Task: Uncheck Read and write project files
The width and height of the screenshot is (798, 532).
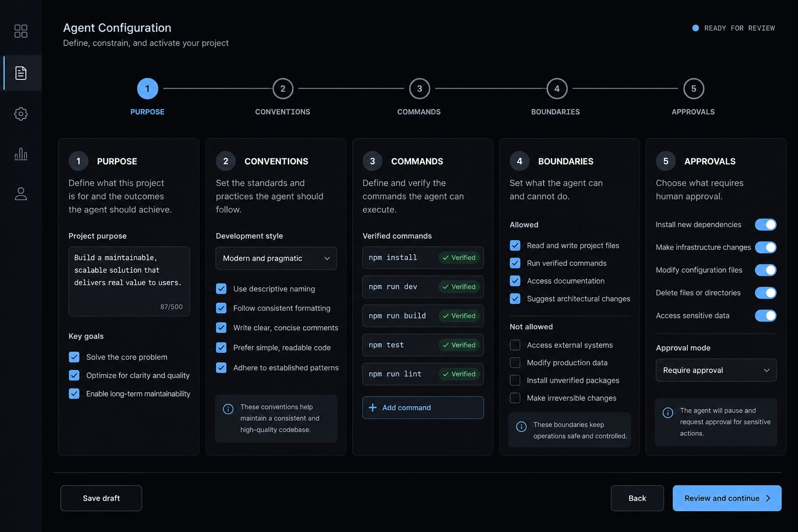Action: tap(515, 245)
